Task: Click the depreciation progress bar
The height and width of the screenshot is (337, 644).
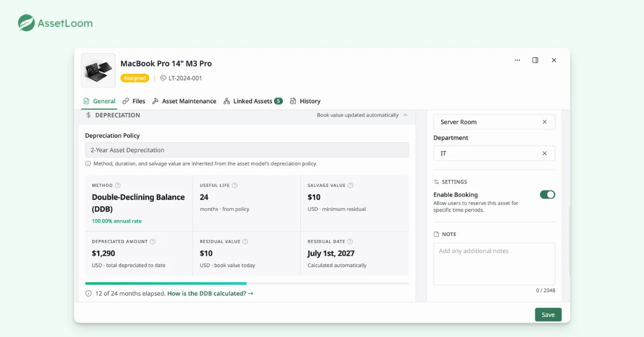Action: 247,283
